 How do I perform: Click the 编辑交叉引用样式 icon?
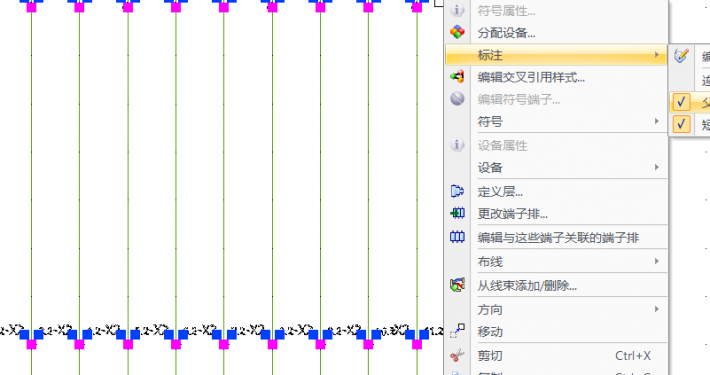[x=457, y=77]
